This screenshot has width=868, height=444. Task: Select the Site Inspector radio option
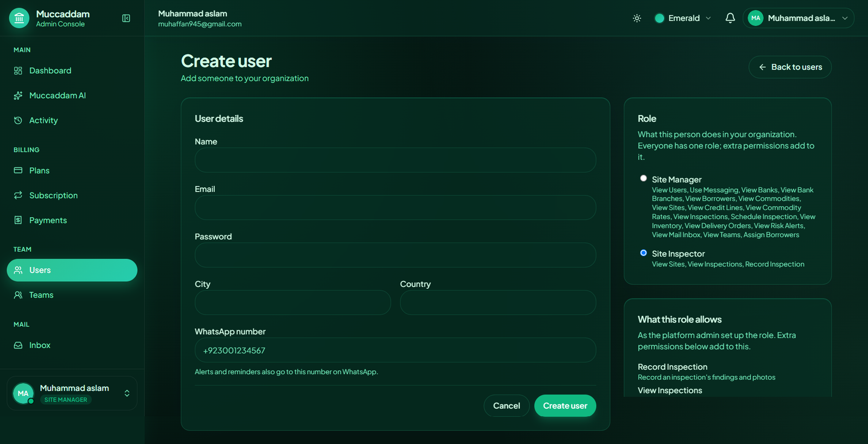coord(643,253)
